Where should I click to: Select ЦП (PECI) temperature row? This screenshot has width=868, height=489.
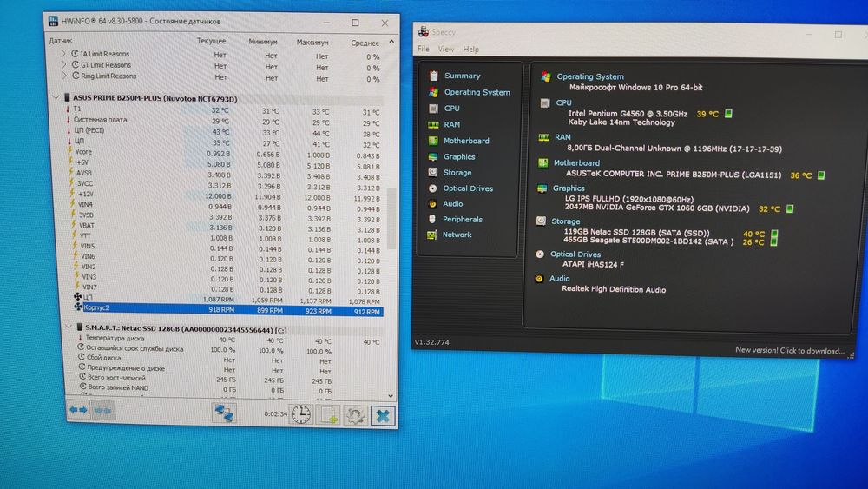pos(224,132)
